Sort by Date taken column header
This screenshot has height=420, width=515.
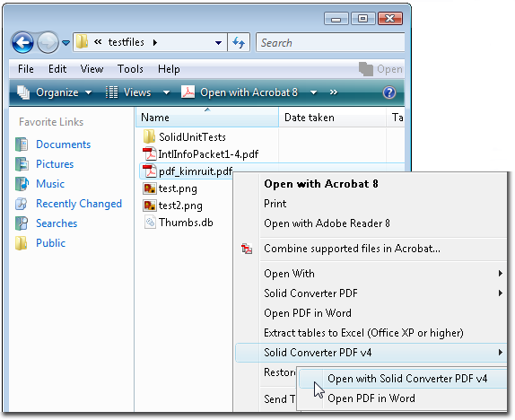point(332,118)
